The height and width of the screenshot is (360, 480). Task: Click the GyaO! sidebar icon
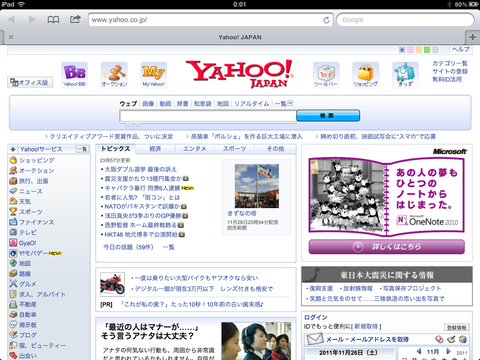13,243
